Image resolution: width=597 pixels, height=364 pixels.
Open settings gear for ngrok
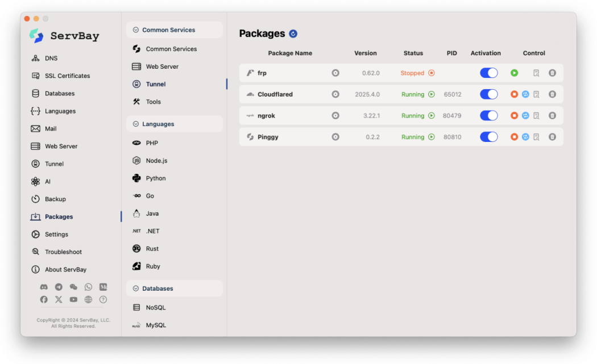(x=335, y=116)
